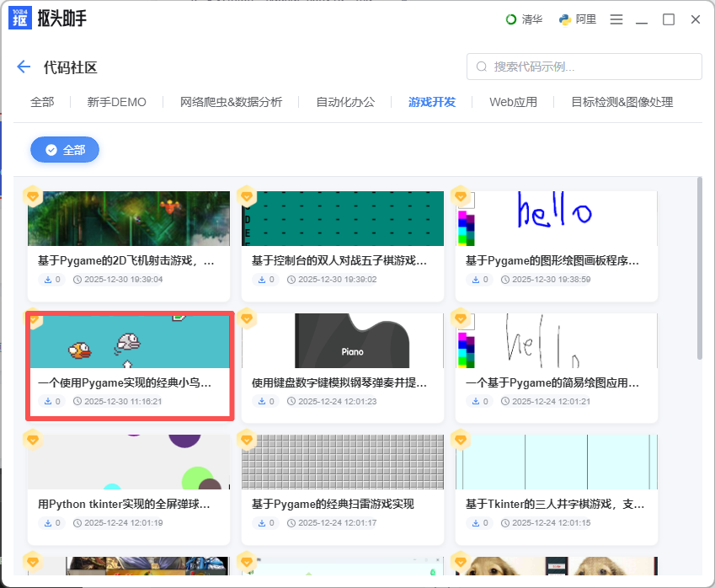Click the search magnifier icon in the search box
Screen dimensions: 715x588
[480, 67]
